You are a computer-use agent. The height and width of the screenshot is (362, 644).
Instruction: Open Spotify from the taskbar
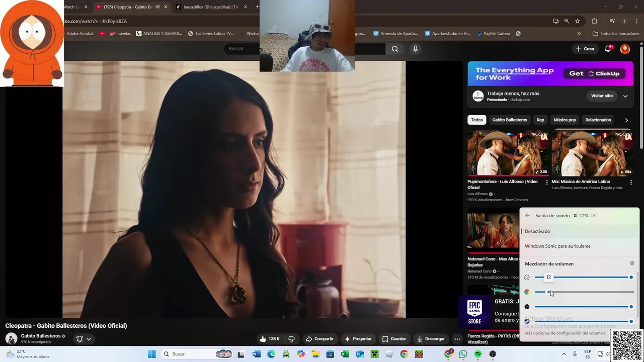pyautogui.click(x=478, y=354)
